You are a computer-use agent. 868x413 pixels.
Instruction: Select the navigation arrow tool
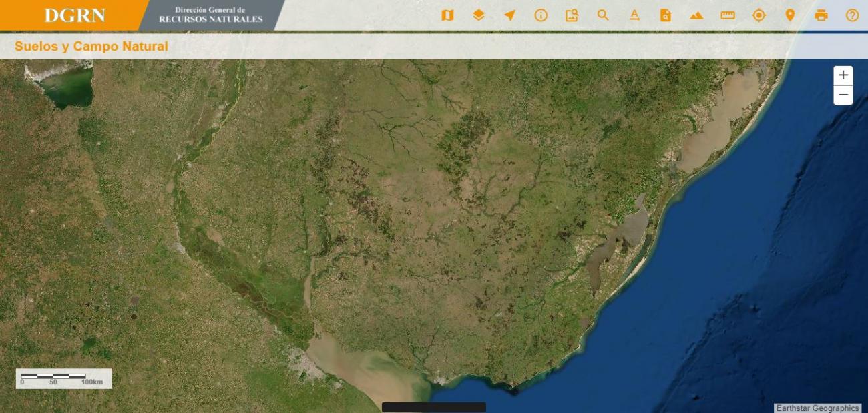click(x=509, y=15)
